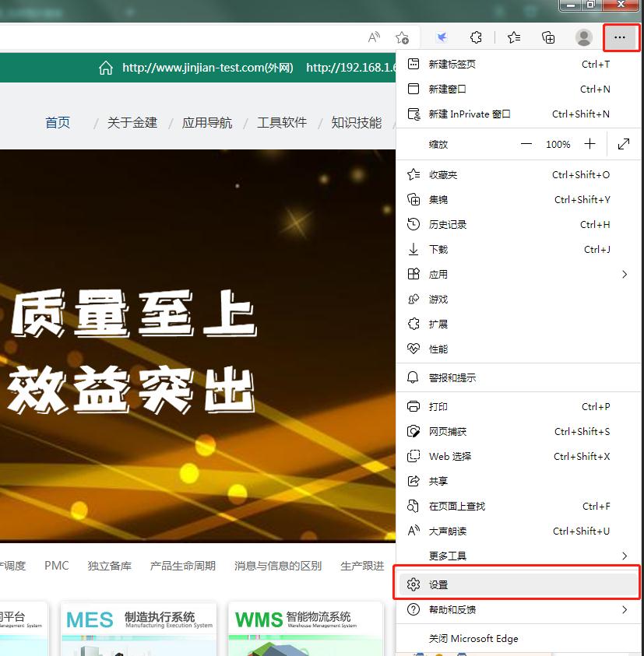Click the PMC keyword link
This screenshot has height=656, width=644.
click(57, 566)
